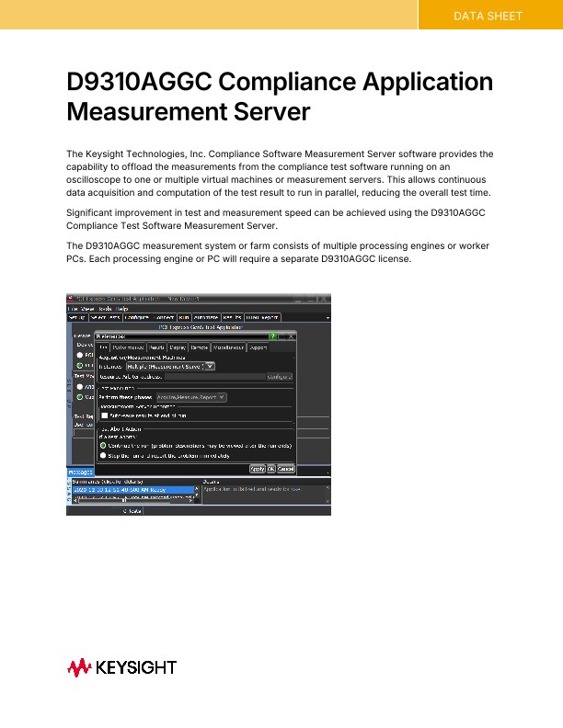The height and width of the screenshot is (728, 563).
Task: Switch to the Configure main tab
Action: pyautogui.click(x=137, y=317)
